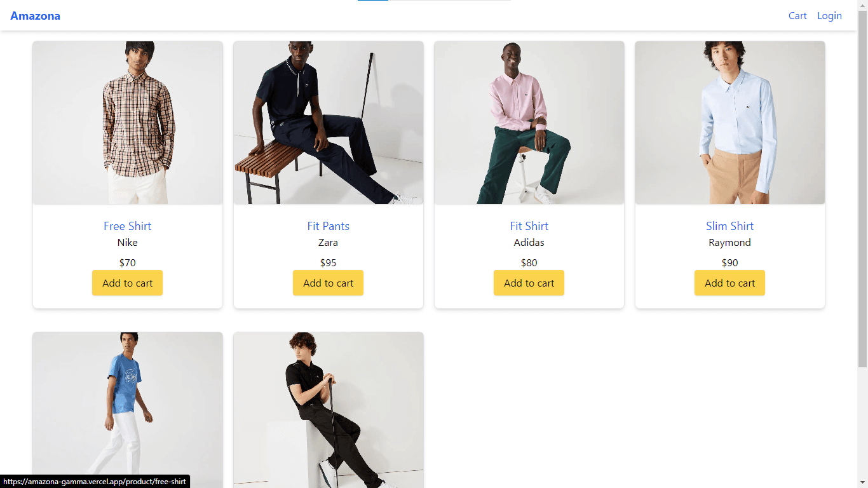Screen dimensions: 868x488
Task: Open the blue t-shirt product image
Action: (128, 410)
